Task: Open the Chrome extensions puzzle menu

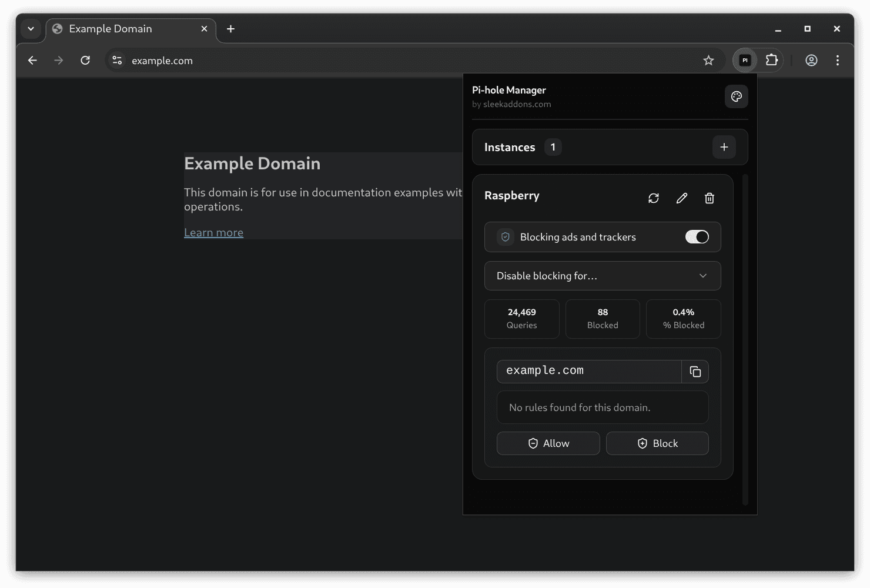Action: (x=771, y=60)
